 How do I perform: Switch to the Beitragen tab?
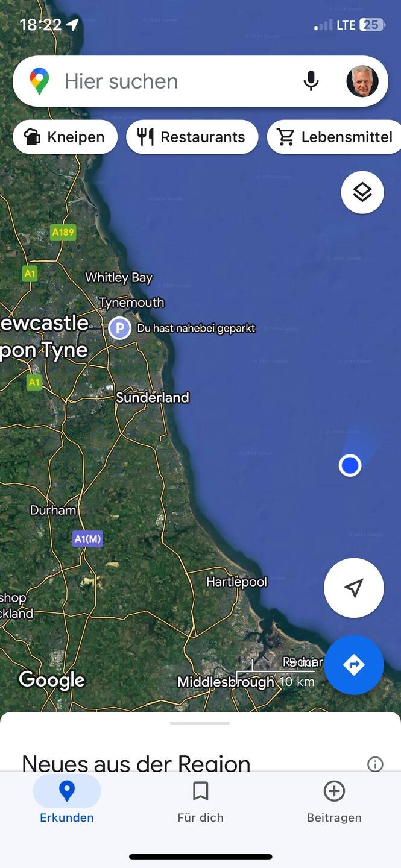click(x=334, y=801)
